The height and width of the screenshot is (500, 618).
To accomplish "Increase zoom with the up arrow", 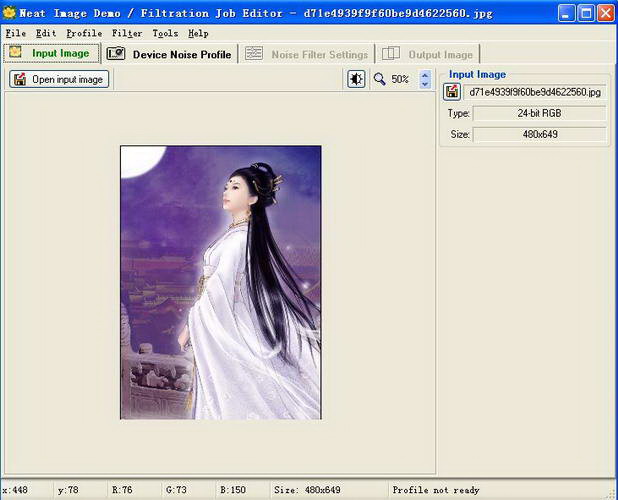I will (424, 74).
